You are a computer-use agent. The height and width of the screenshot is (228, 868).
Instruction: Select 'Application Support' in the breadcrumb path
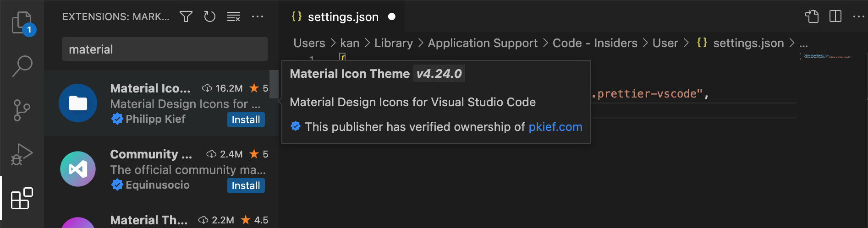pos(483,43)
